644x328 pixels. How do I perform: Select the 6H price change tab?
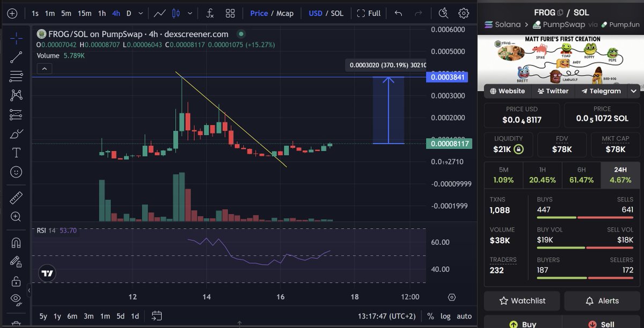pyautogui.click(x=581, y=175)
